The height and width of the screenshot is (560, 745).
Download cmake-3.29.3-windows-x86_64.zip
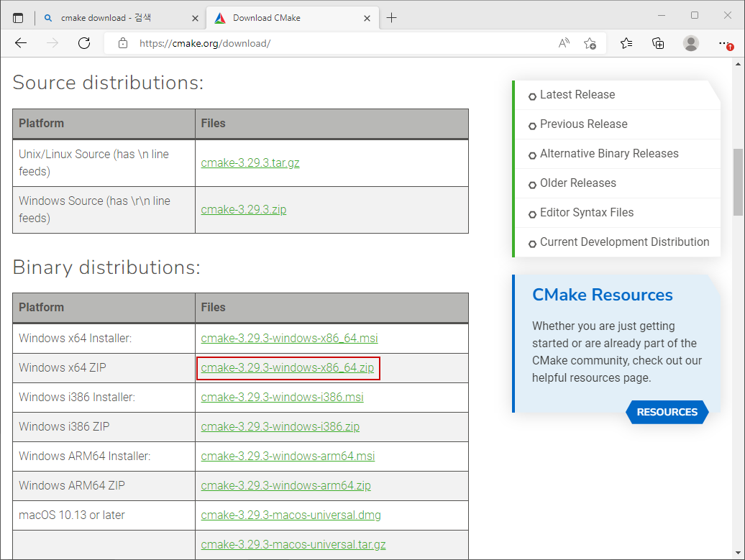pyautogui.click(x=288, y=367)
